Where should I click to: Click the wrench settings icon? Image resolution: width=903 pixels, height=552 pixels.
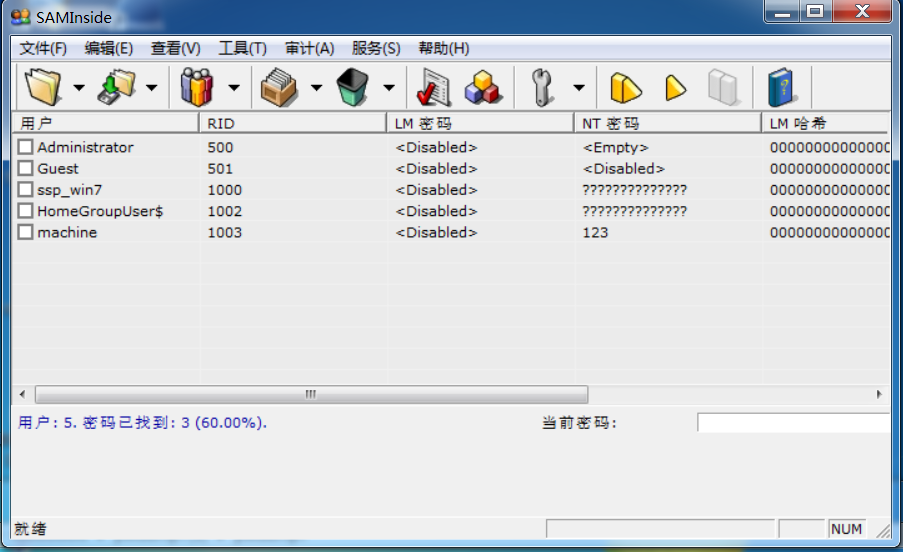click(542, 87)
